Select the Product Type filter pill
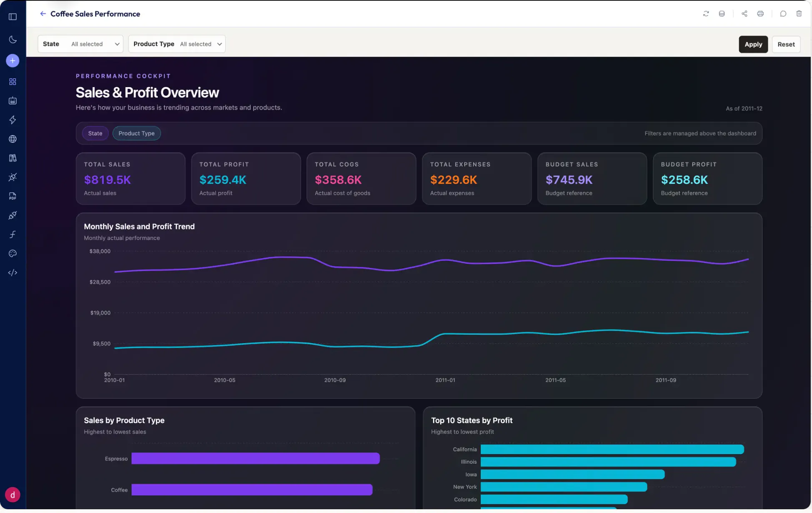Image resolution: width=812 pixels, height=513 pixels. pos(136,134)
